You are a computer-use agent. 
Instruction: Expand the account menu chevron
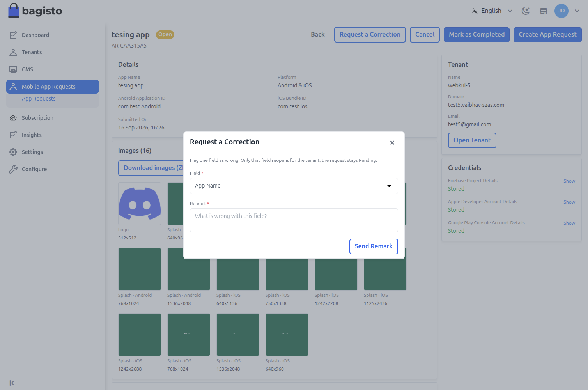click(x=577, y=11)
